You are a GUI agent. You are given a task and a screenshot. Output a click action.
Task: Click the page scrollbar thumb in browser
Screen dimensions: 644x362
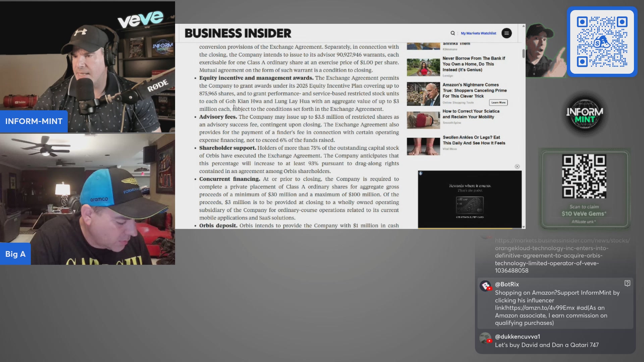pos(523,54)
